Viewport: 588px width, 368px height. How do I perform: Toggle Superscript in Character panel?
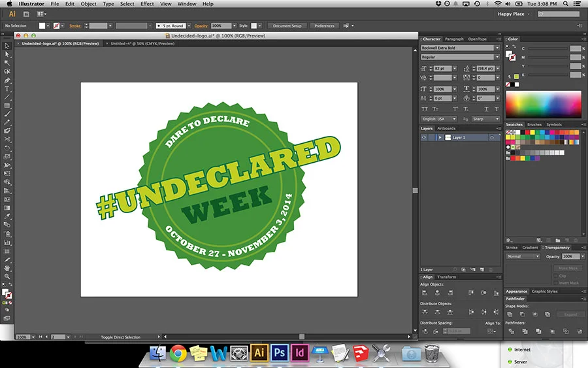click(455, 109)
